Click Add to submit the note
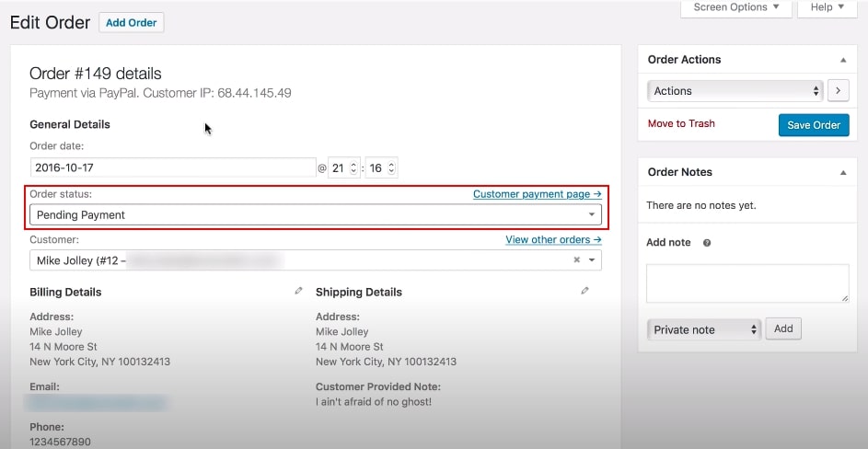The height and width of the screenshot is (449, 868). point(783,328)
